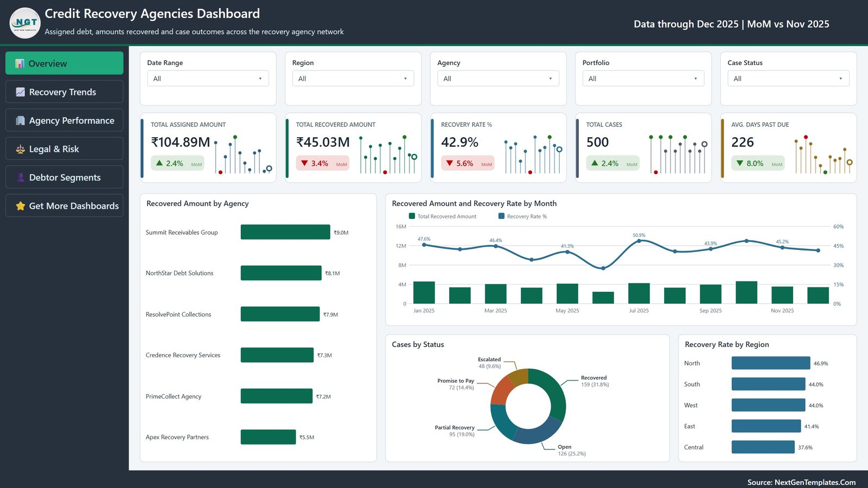Click the Legal & Risk scales icon
This screenshot has height=488, width=868.
pos(20,149)
